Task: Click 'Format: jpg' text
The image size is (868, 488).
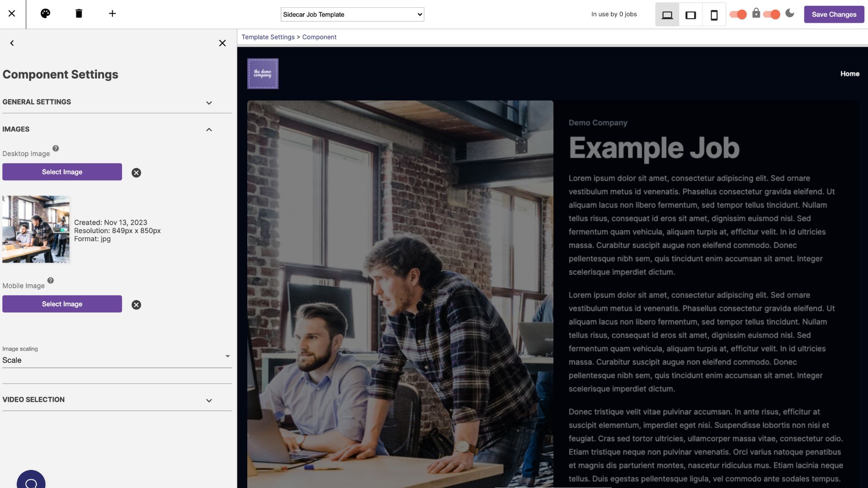Action: pos(92,239)
